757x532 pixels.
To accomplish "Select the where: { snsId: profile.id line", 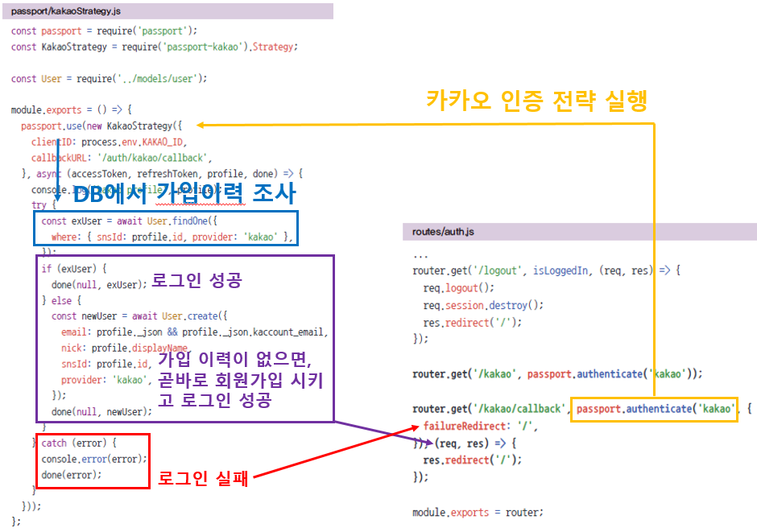I will tap(172, 237).
